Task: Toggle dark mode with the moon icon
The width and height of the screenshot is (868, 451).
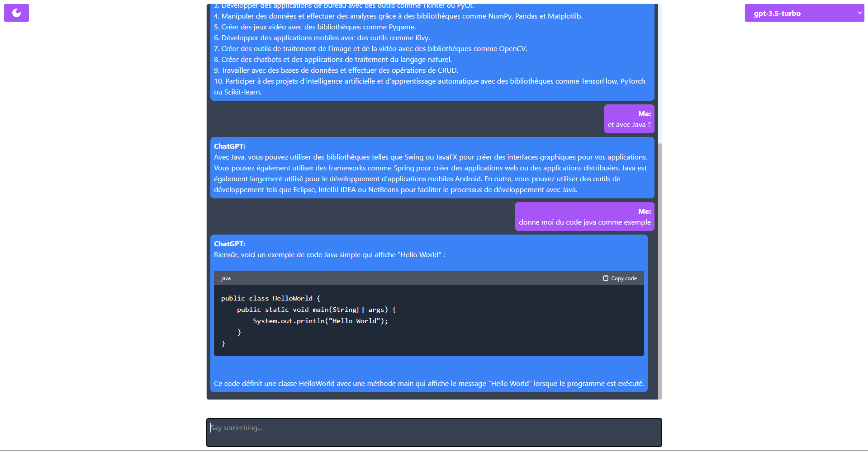Action: coord(16,13)
